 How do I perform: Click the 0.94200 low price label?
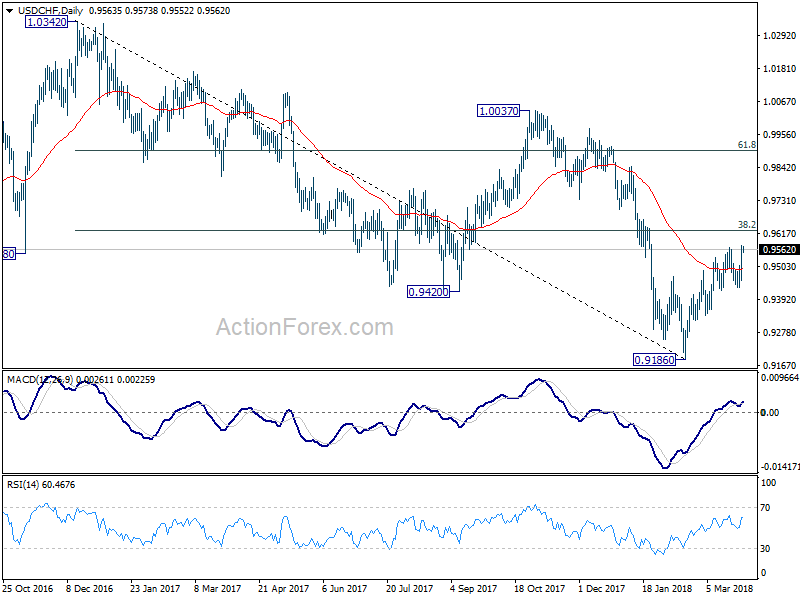click(429, 292)
